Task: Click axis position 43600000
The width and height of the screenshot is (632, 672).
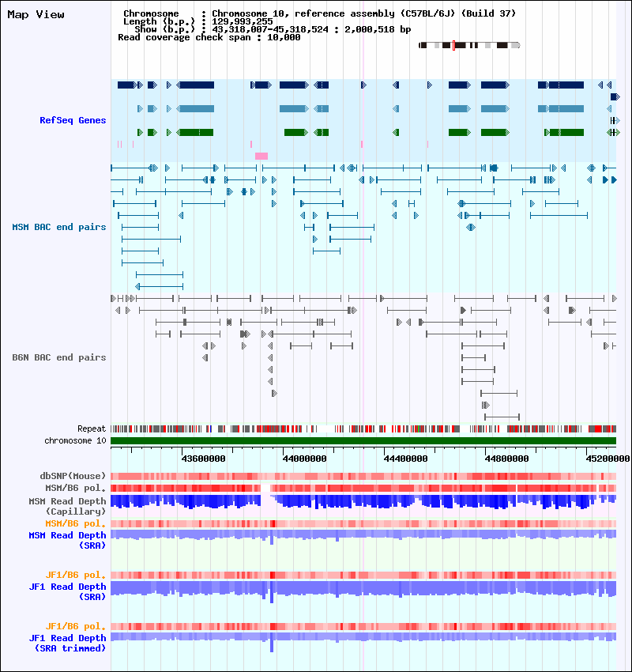Action: (203, 459)
